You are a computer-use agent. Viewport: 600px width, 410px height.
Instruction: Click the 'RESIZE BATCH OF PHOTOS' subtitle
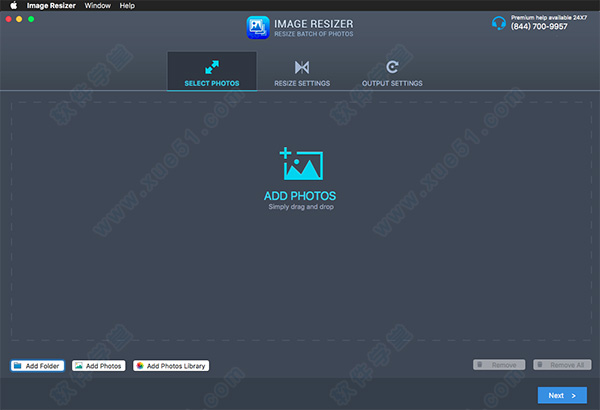(x=314, y=34)
